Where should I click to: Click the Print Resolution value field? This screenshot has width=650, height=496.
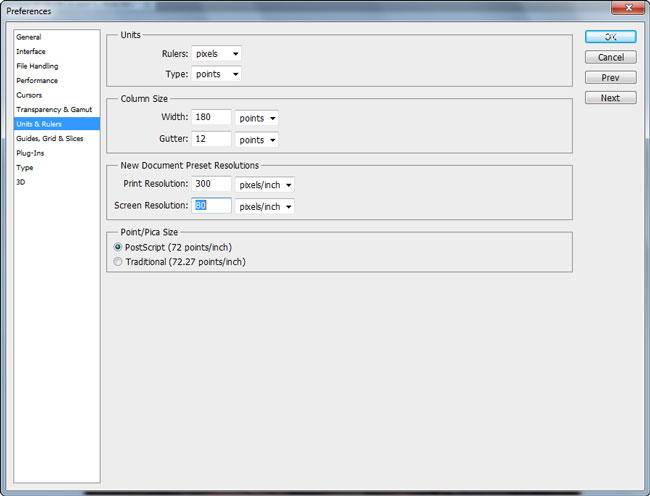click(211, 185)
